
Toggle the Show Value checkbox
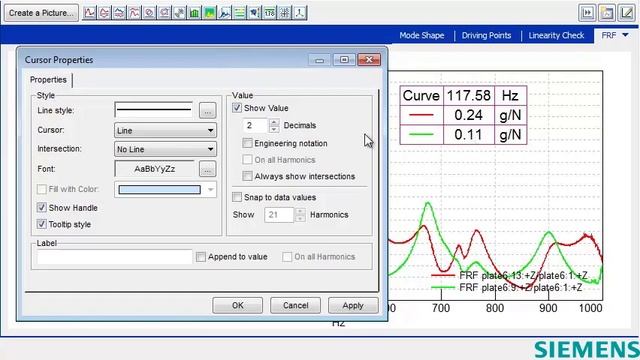pos(237,108)
